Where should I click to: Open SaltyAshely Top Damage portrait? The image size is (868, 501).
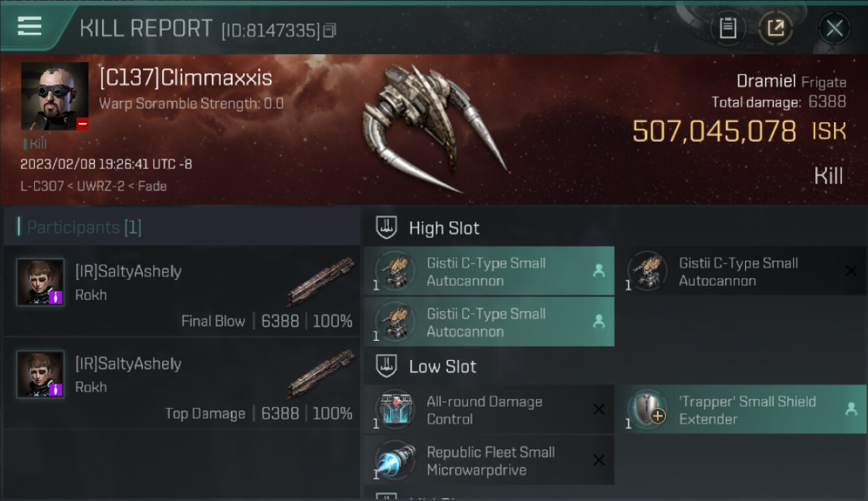[40, 374]
